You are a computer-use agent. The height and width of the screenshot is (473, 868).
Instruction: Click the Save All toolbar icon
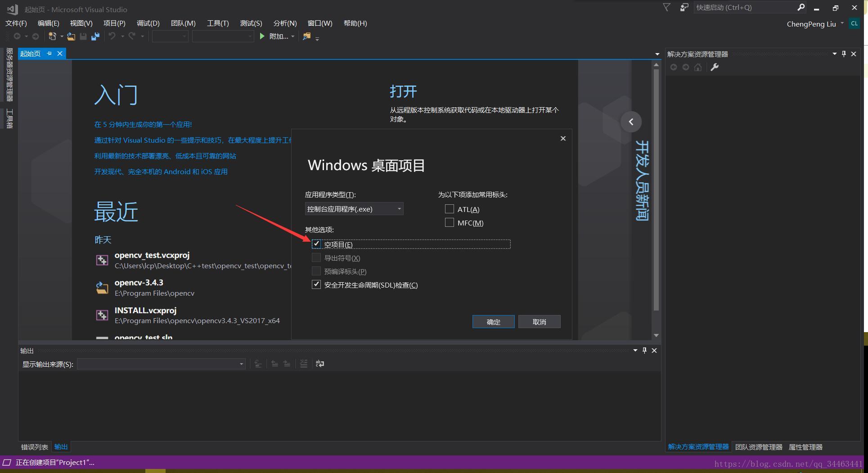click(x=95, y=36)
